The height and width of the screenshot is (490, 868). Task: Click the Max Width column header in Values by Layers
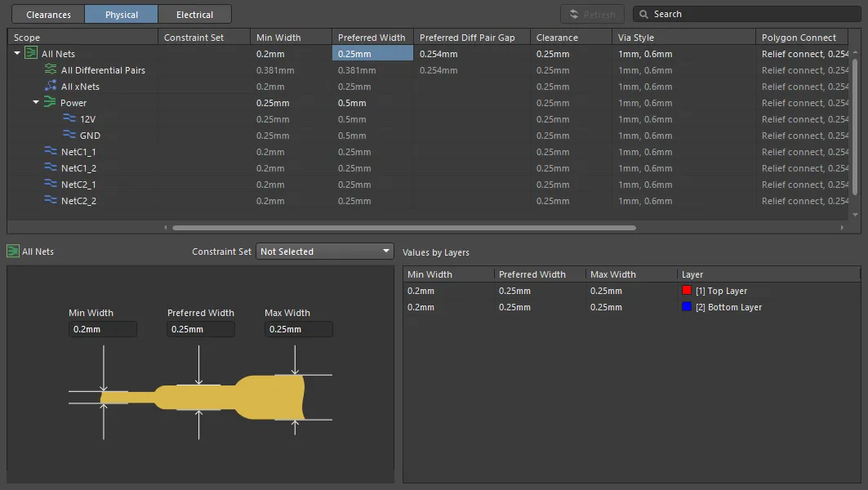pos(631,274)
